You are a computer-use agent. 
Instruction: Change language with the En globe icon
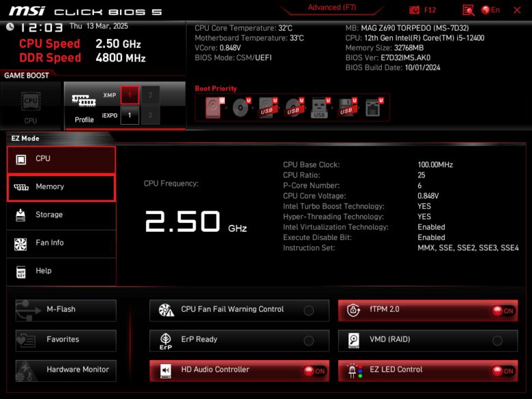point(490,10)
